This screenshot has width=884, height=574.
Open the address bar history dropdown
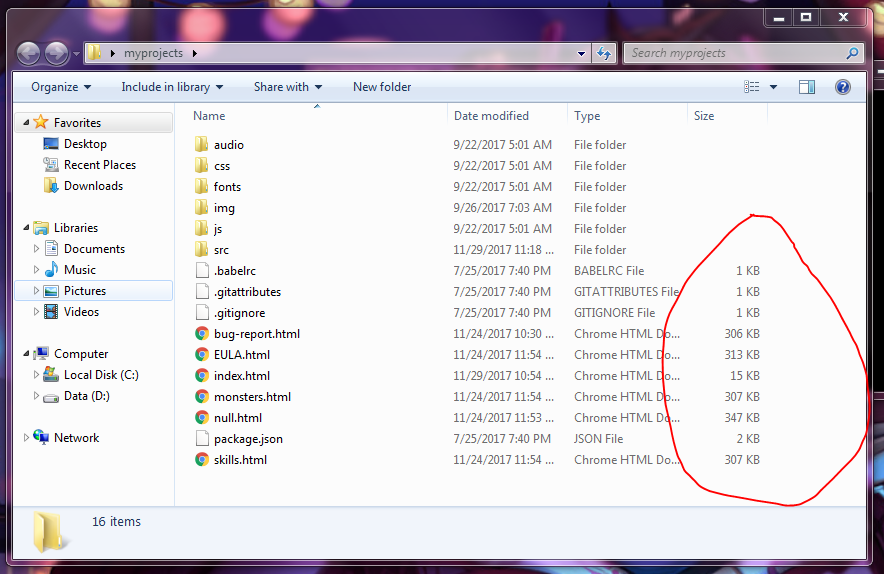pyautogui.click(x=581, y=54)
